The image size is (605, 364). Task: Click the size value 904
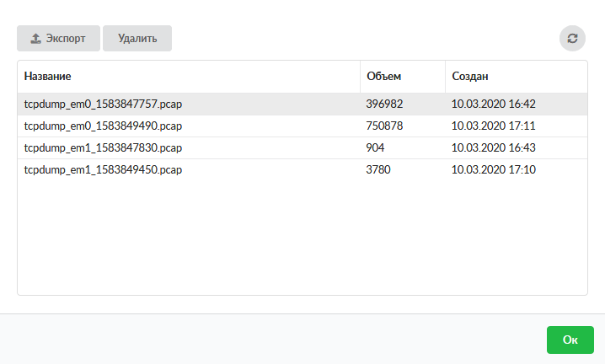pyautogui.click(x=377, y=147)
